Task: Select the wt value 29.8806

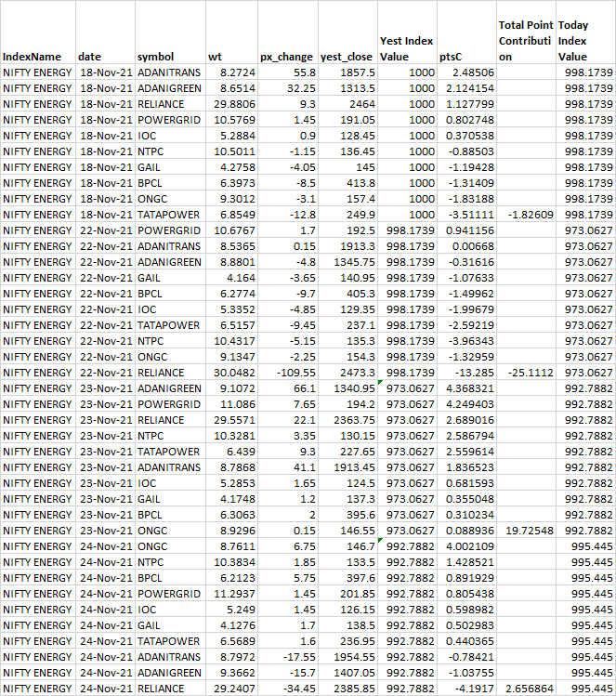Action: [x=234, y=104]
